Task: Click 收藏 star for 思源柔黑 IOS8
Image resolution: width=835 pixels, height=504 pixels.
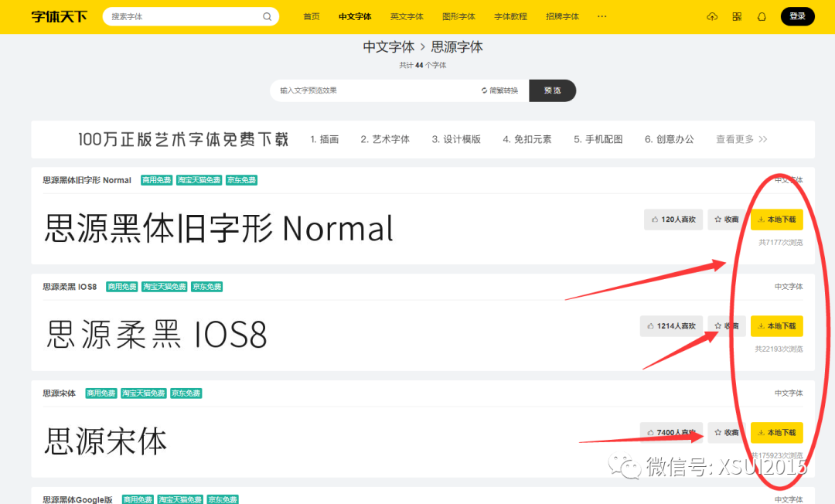Action: [726, 325]
